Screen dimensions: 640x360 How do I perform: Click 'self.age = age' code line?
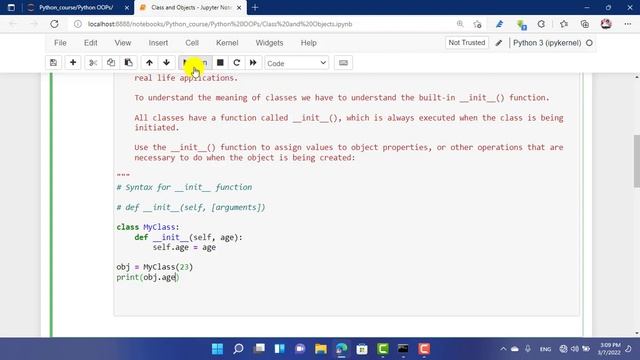(184, 247)
